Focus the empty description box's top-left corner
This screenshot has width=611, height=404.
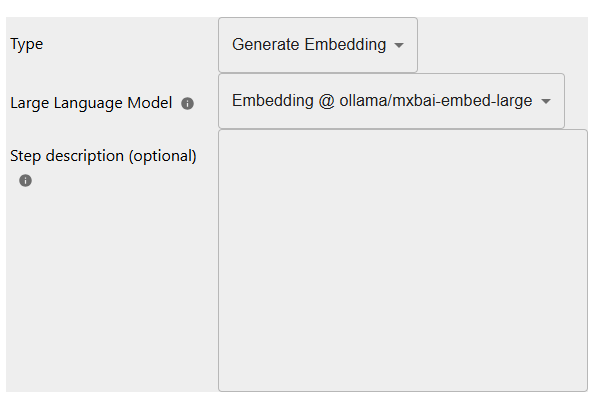click(226, 137)
